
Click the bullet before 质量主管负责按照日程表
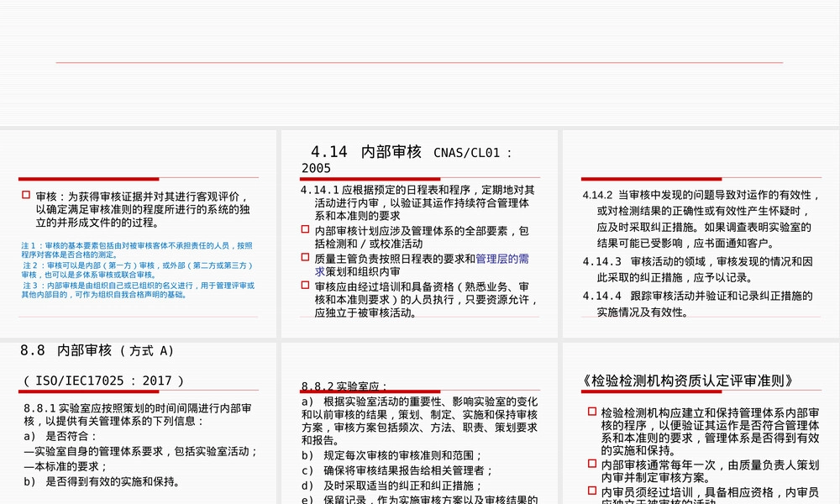pos(306,257)
